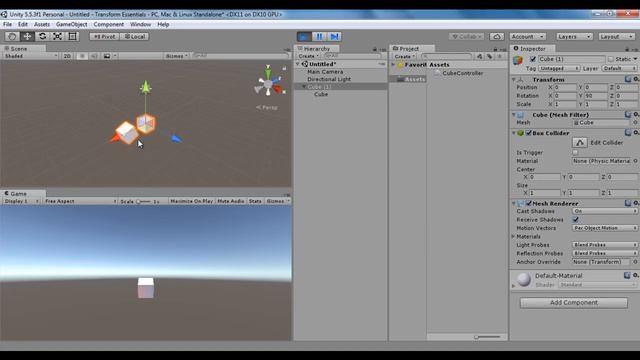Screen dimensions: 640x360
Task: Select the Rect transform tool
Action: point(73,36)
